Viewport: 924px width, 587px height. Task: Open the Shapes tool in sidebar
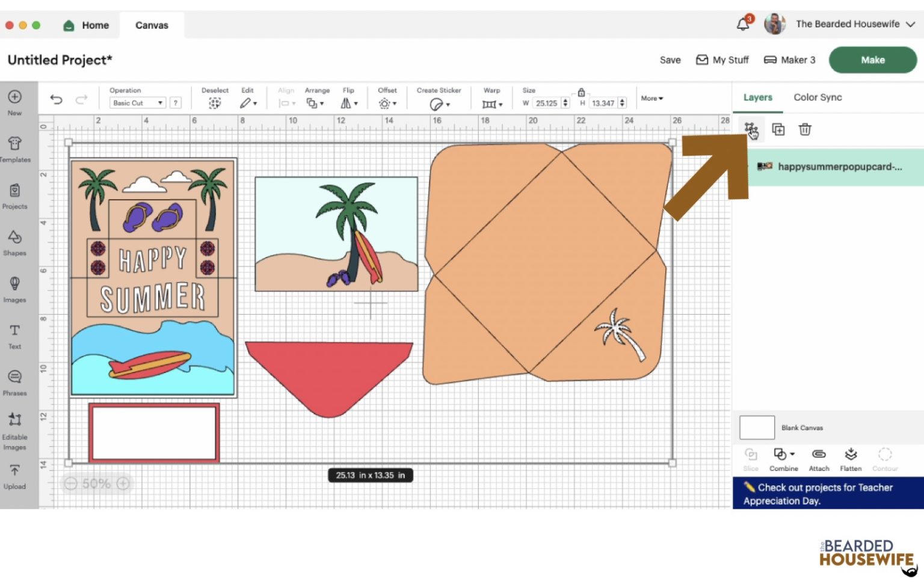coord(14,242)
